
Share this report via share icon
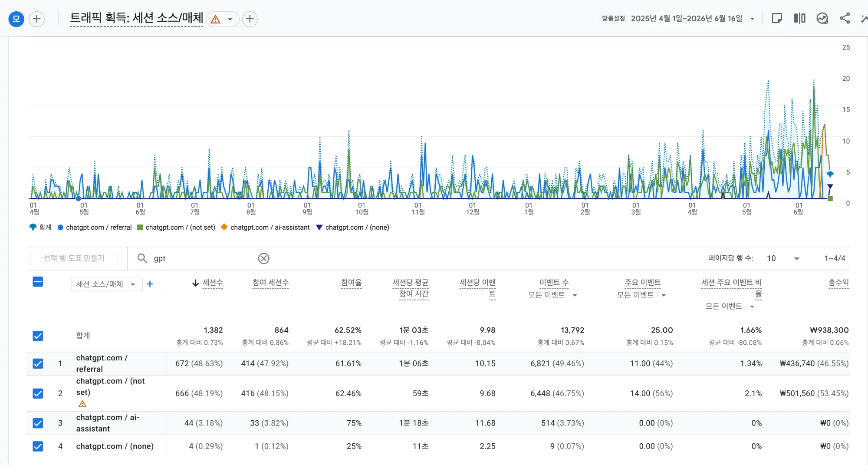click(x=845, y=18)
